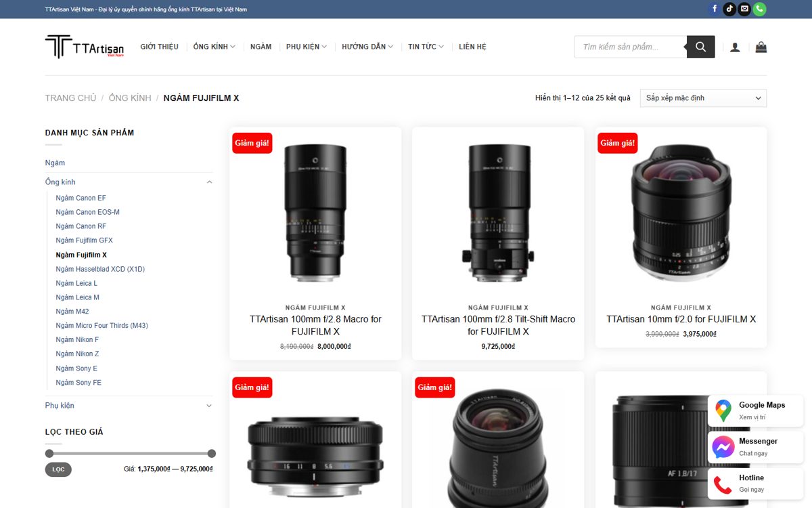Open Ống Kính menu dropdown
The height and width of the screenshot is (508, 812).
[x=214, y=47]
